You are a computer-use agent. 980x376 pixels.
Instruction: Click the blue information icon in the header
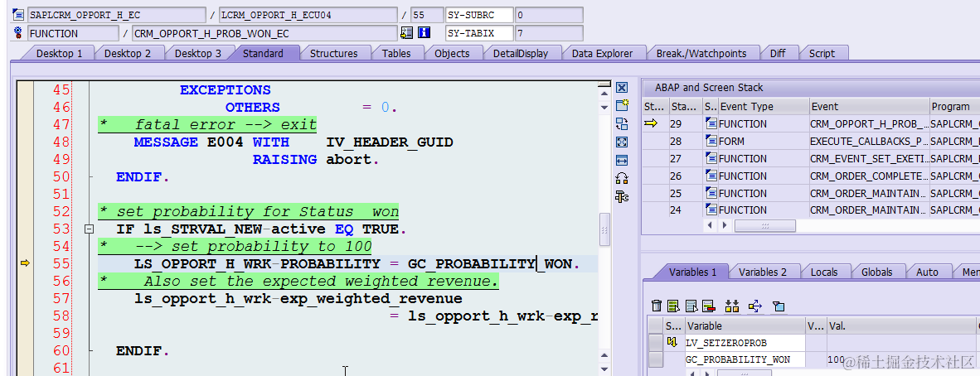425,33
